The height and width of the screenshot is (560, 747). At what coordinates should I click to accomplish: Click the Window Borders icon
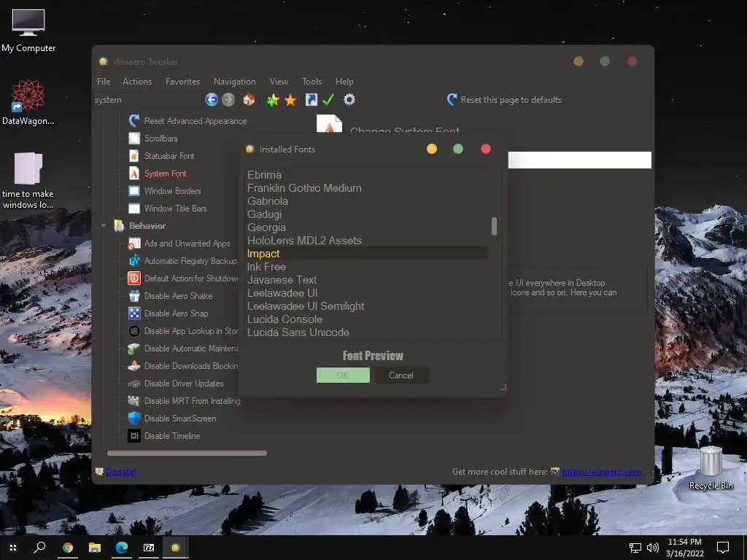134,191
